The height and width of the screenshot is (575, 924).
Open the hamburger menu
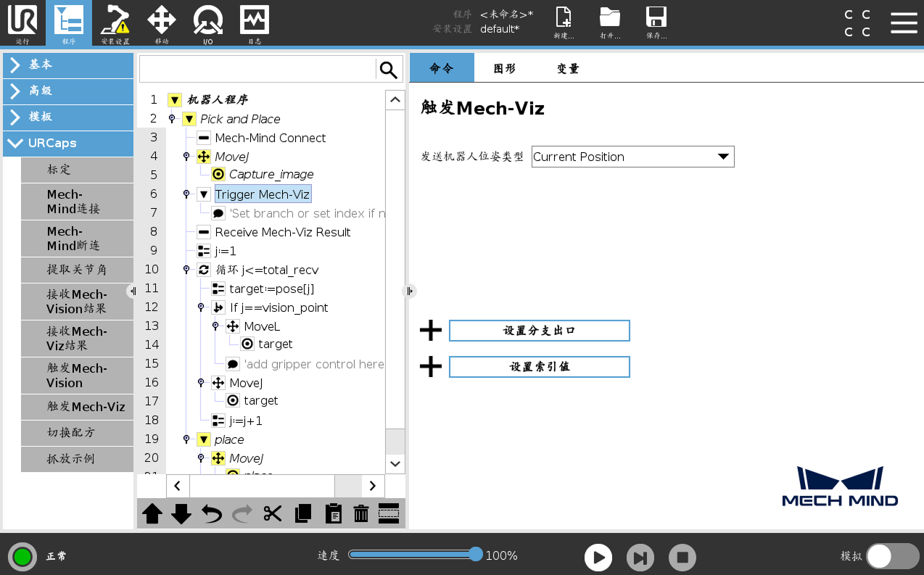point(904,22)
